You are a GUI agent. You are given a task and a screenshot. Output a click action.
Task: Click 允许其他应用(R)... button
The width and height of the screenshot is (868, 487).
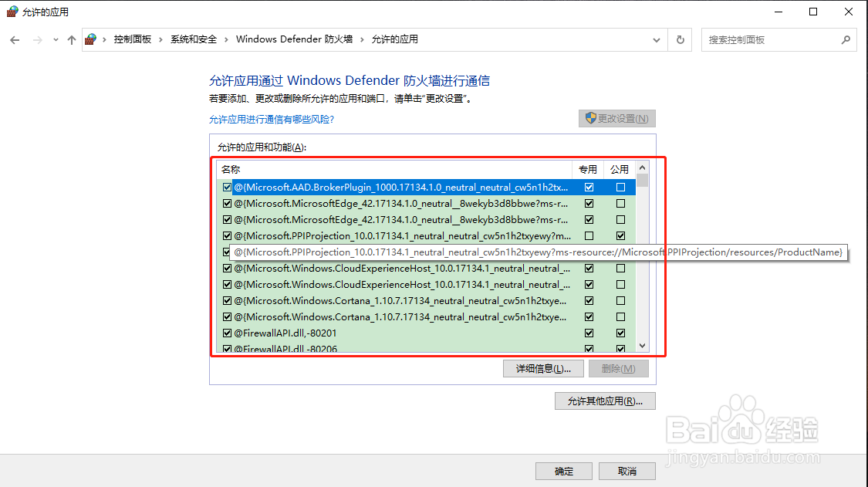click(605, 401)
